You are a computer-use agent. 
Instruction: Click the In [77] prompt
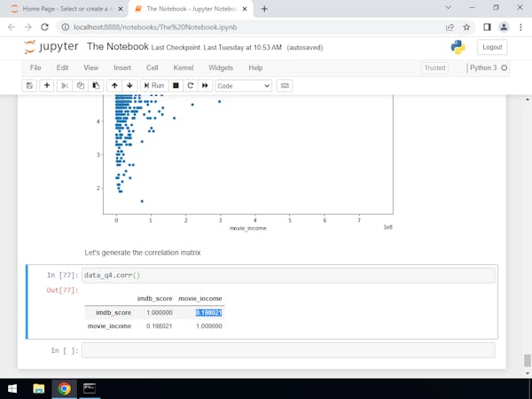coord(62,275)
